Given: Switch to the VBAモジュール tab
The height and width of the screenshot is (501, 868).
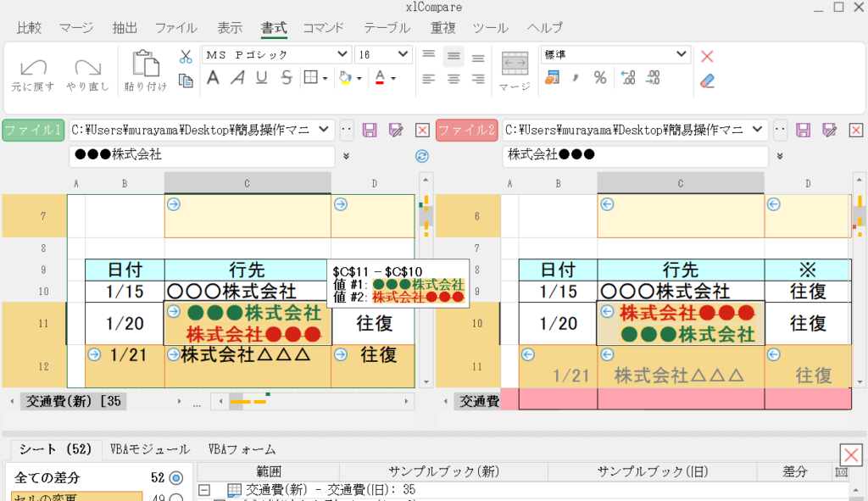Looking at the screenshot, I should [x=149, y=449].
